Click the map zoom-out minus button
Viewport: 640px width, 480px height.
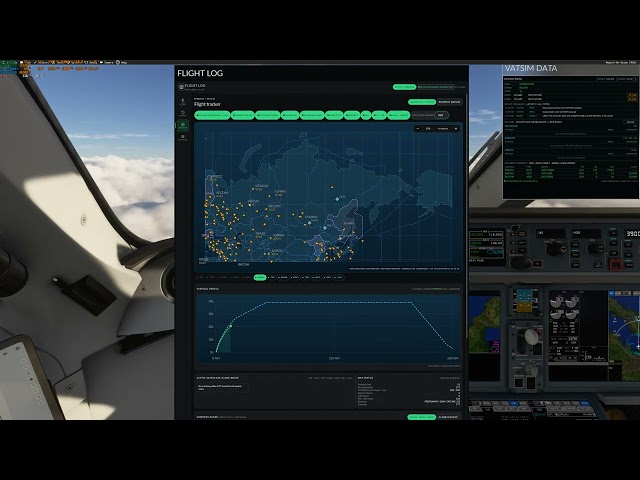point(418,129)
